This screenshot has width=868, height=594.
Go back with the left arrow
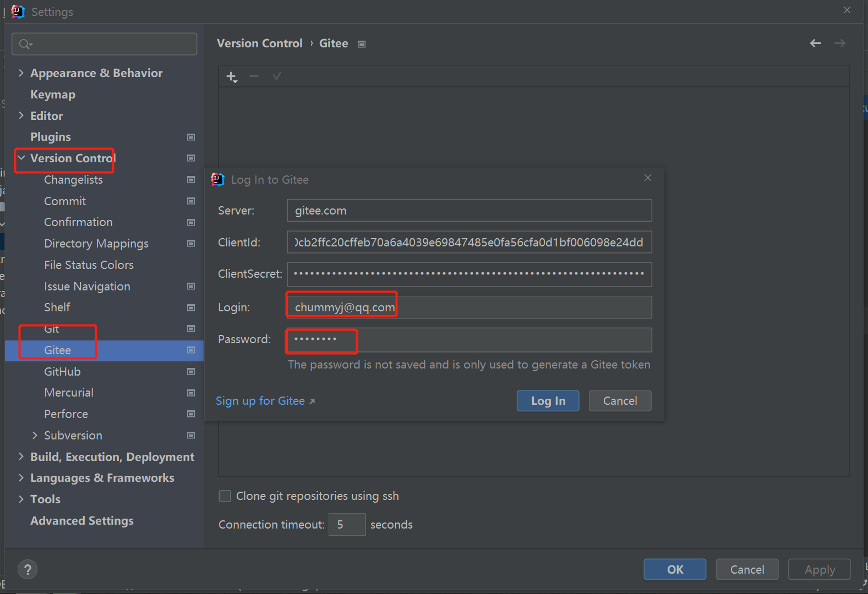pos(816,43)
